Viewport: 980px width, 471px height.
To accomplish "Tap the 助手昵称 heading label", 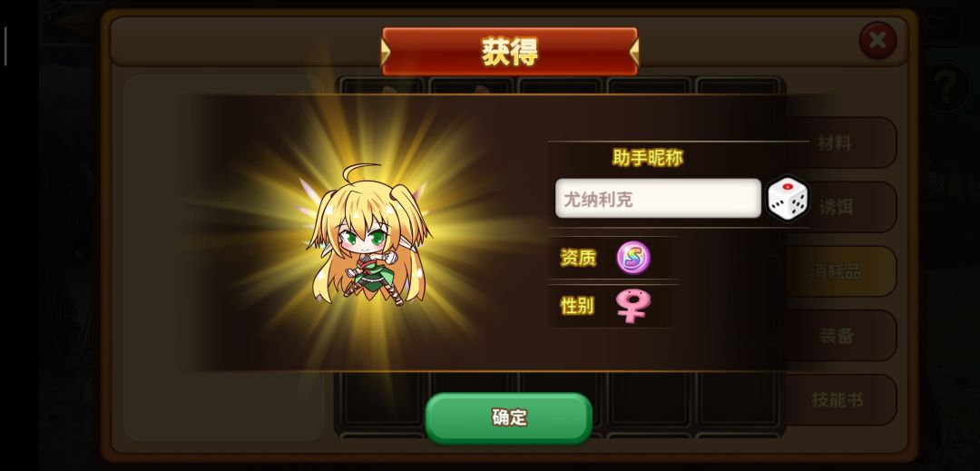I will [x=648, y=158].
